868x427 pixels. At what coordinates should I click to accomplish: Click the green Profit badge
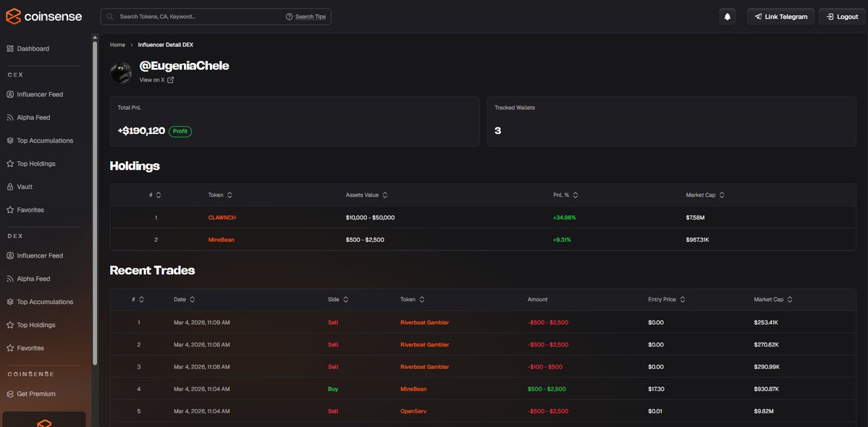(180, 132)
